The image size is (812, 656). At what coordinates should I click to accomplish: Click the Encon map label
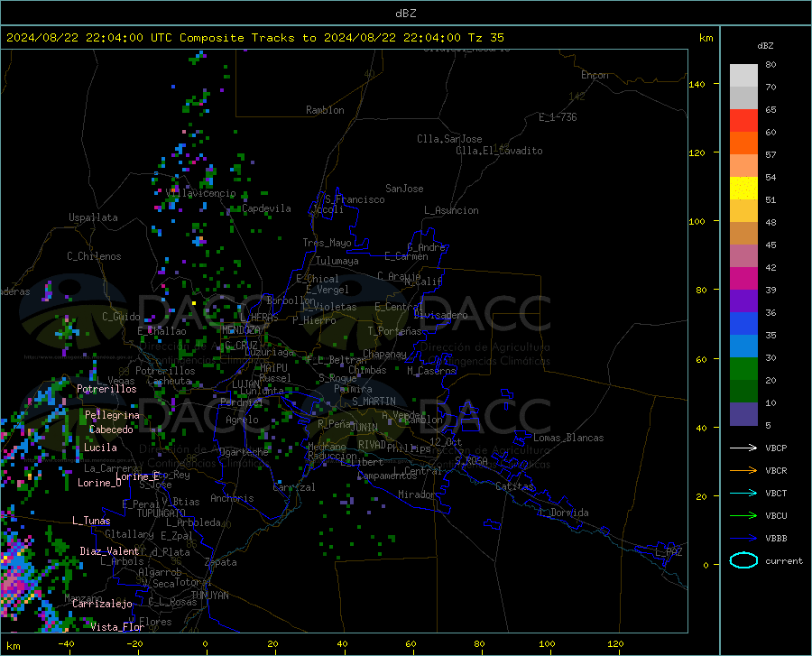(595, 75)
